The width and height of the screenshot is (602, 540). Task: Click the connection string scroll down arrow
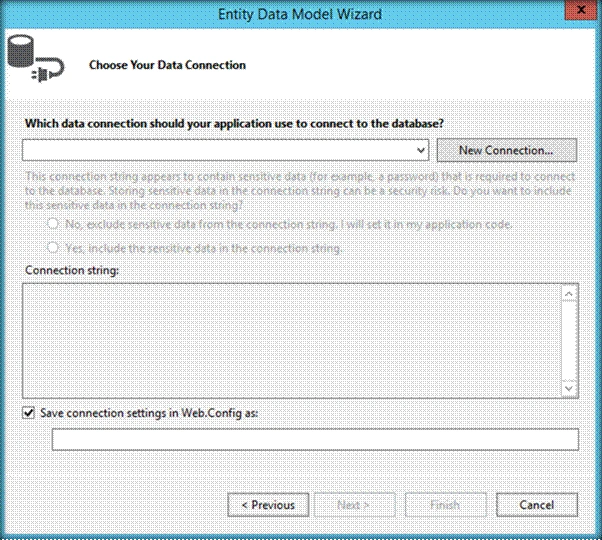[569, 388]
